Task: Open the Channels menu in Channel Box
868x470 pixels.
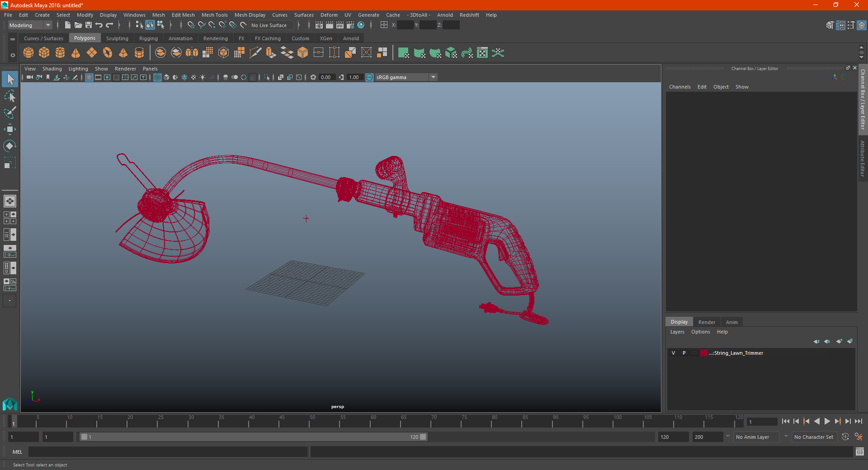Action: point(679,87)
